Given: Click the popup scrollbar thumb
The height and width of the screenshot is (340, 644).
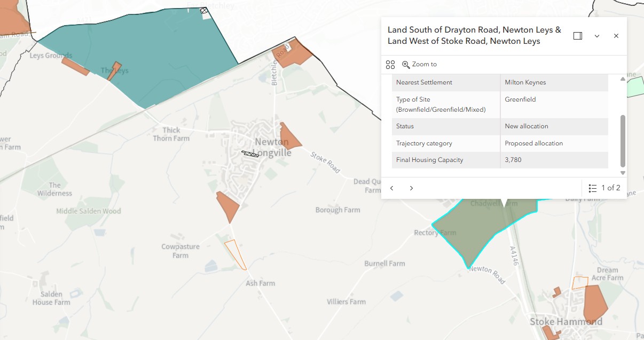Looking at the screenshot, I should [x=623, y=141].
